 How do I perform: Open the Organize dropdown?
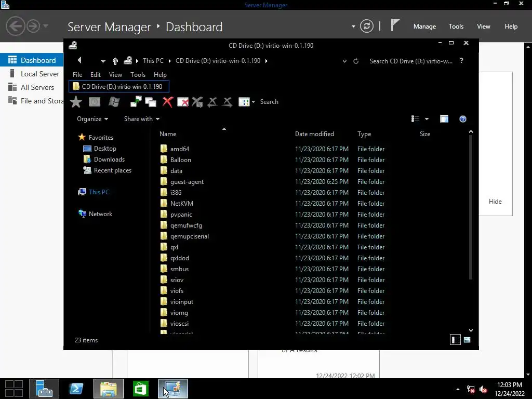click(92, 119)
